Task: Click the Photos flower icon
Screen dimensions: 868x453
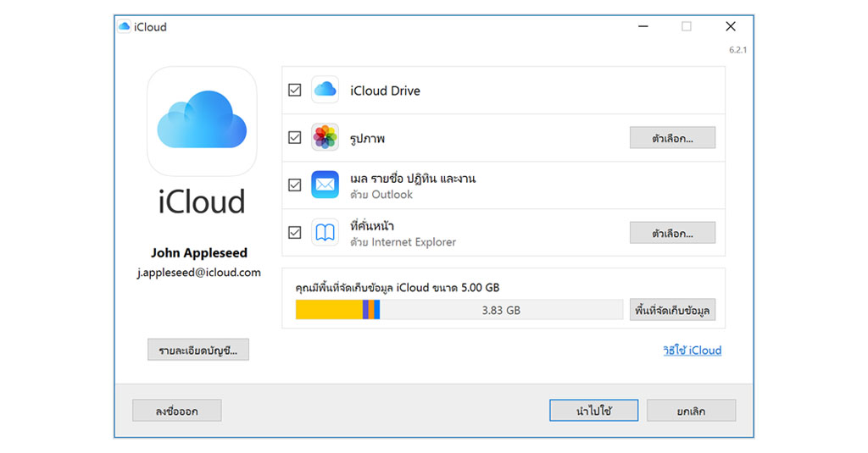Action: click(325, 137)
